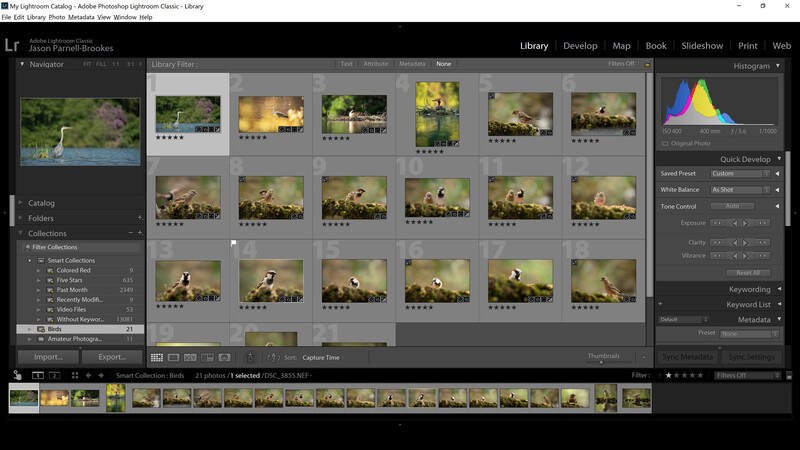Increase Exposure by small step

(x=745, y=223)
